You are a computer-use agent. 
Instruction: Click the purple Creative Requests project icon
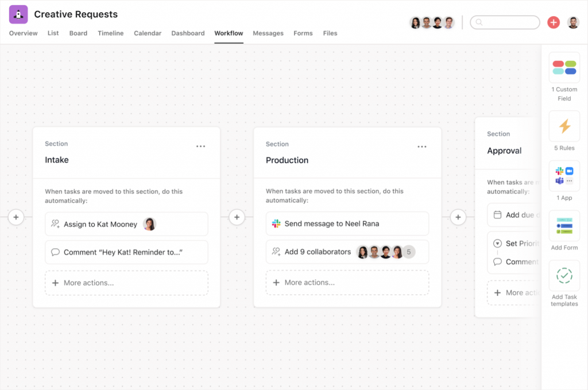click(18, 14)
